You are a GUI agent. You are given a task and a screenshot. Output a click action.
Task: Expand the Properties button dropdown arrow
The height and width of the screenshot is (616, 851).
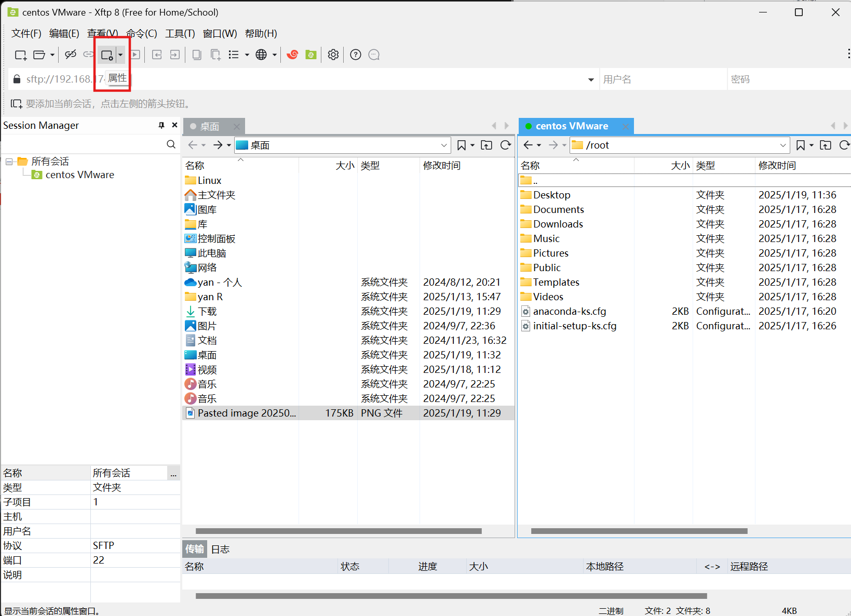click(120, 55)
